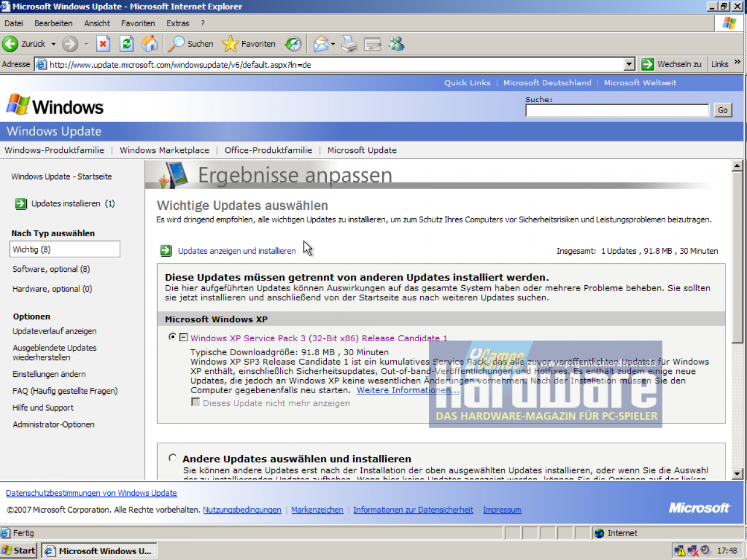Open Windows XP Service Pack 3 link
Screen dimensions: 747x560
coord(319,338)
